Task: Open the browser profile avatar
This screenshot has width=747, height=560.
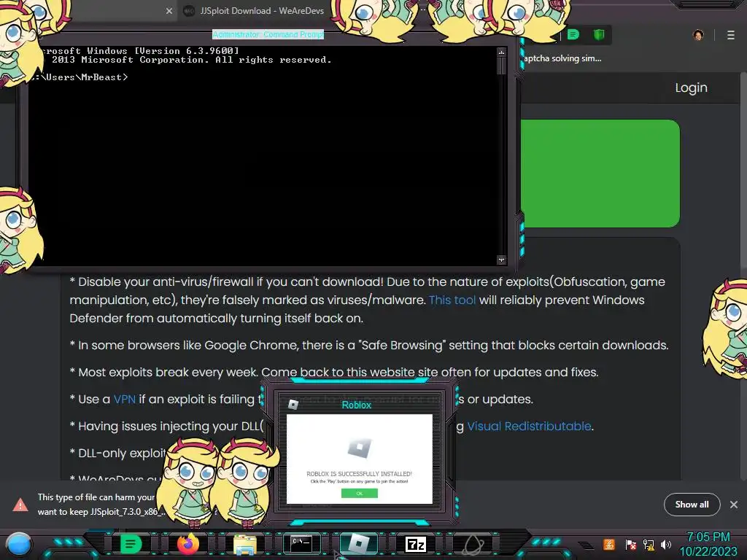Action: click(x=698, y=35)
